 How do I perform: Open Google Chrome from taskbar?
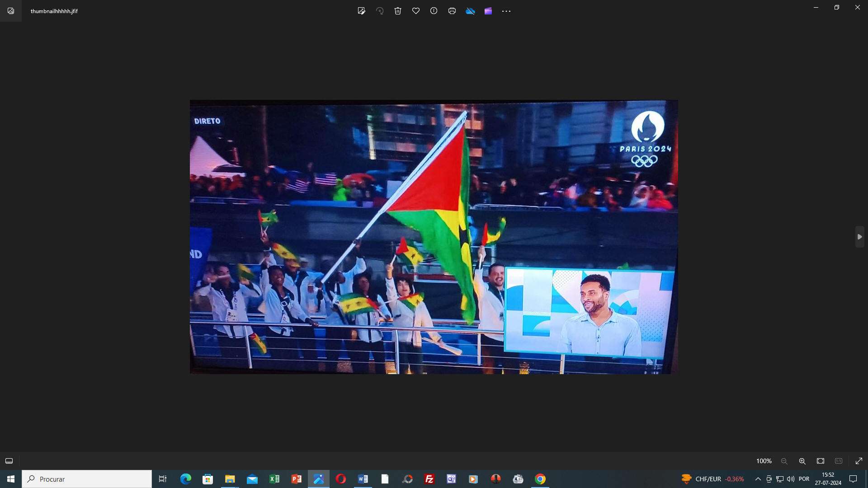tap(540, 479)
